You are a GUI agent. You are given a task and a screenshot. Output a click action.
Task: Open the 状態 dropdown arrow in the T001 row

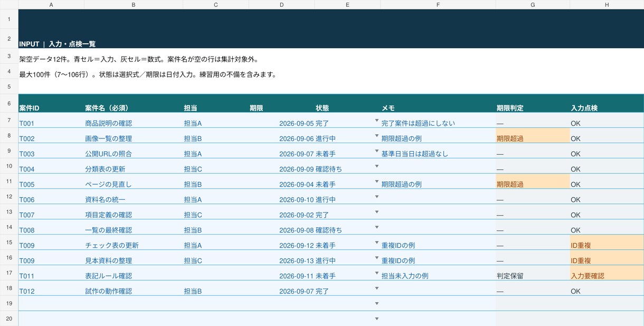(377, 120)
